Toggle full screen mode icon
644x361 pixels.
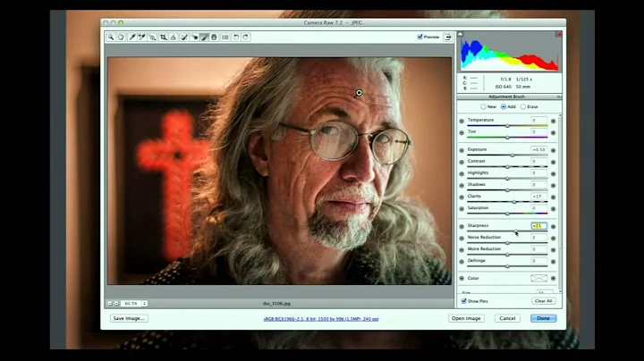coord(448,37)
